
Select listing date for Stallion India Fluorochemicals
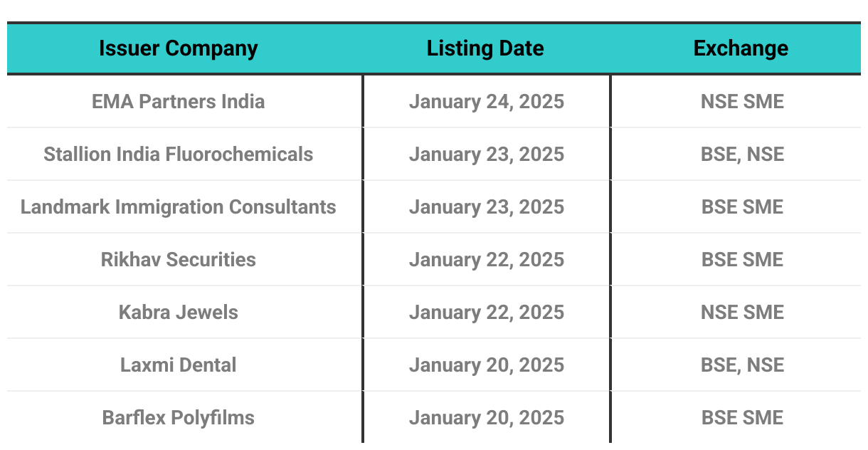click(x=486, y=155)
